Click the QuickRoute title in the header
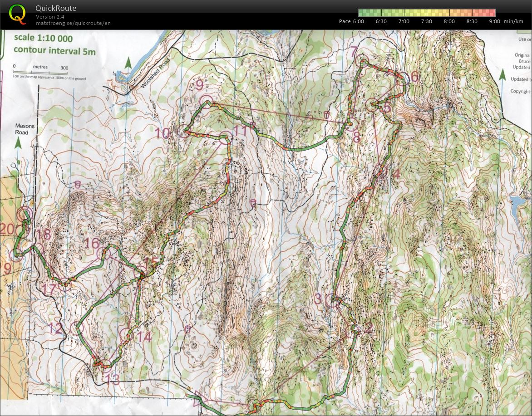This screenshot has width=532, height=416. tap(55, 8)
